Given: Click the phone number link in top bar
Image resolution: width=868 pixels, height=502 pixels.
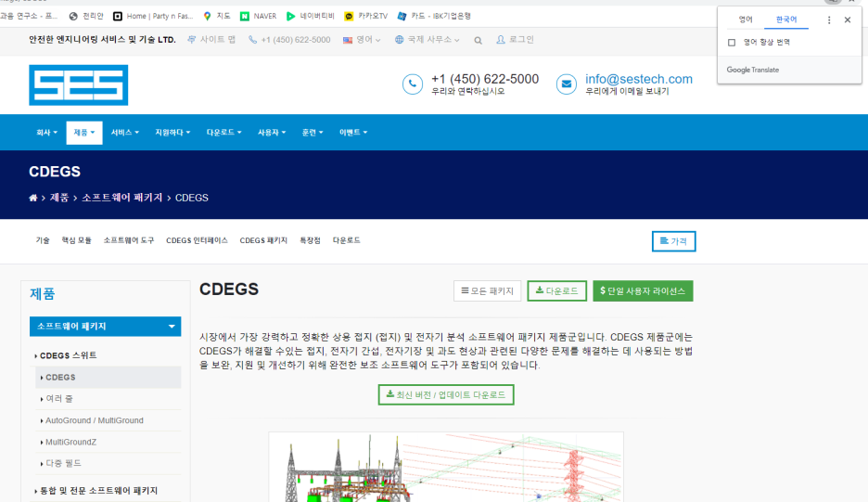Looking at the screenshot, I should tap(289, 40).
